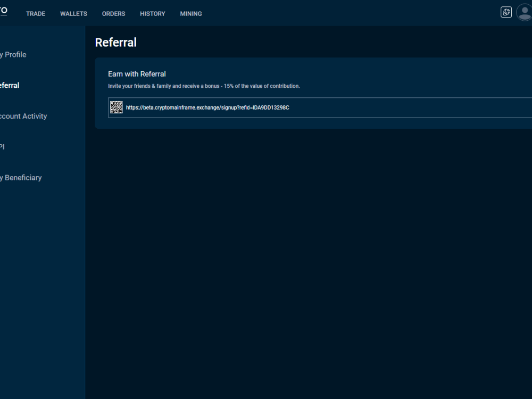Open Beneficiary in the sidebar
Screen dimensions: 532x399
coord(21,178)
